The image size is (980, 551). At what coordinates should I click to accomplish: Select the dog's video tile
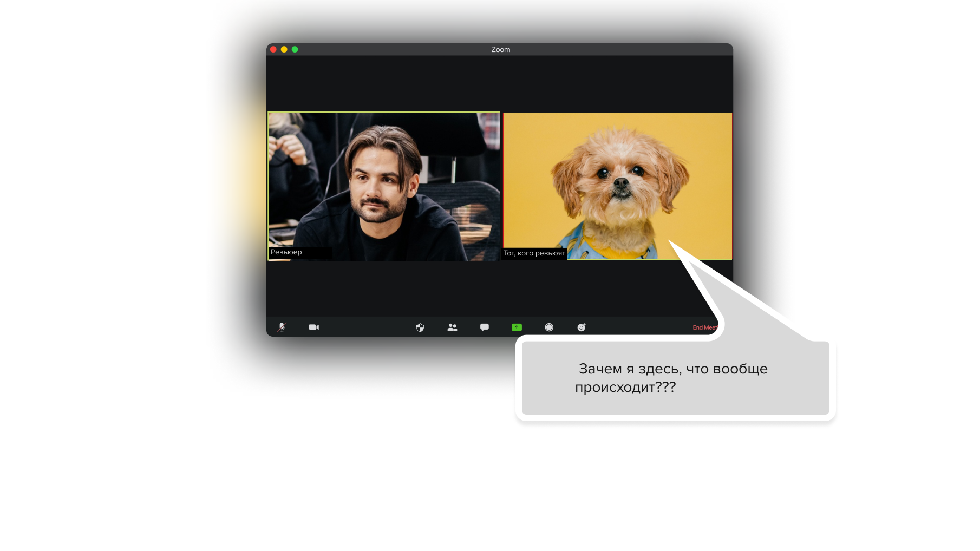pyautogui.click(x=617, y=184)
